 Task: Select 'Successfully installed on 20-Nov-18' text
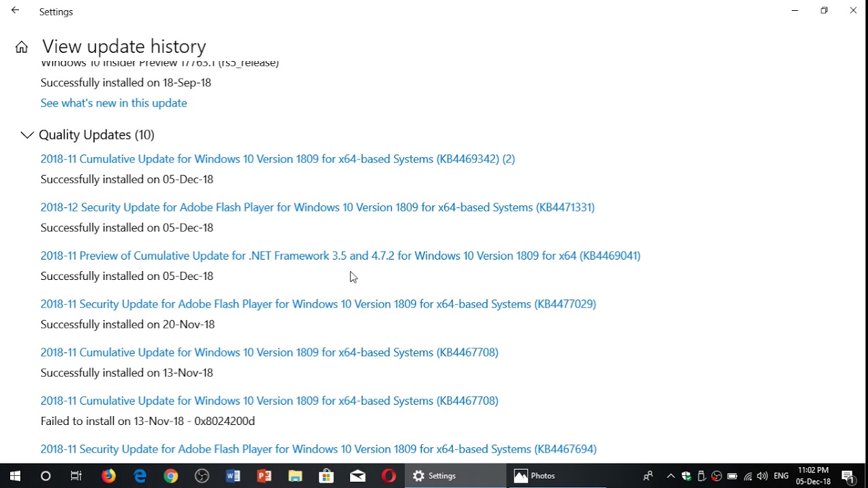coord(127,325)
